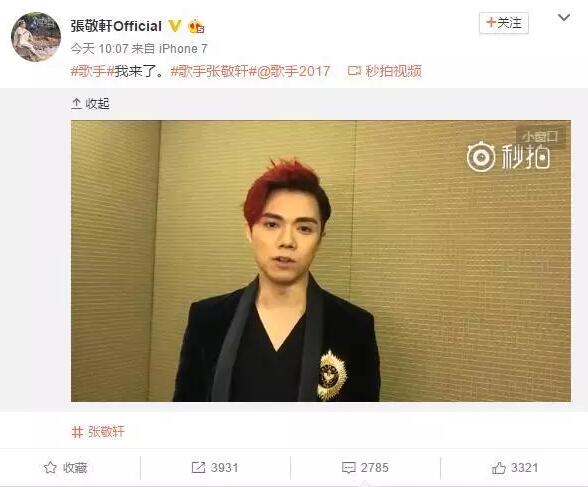Screen dimensions: 588x487
Task: Click the video icon before 秒拍视频
Action: (x=354, y=71)
